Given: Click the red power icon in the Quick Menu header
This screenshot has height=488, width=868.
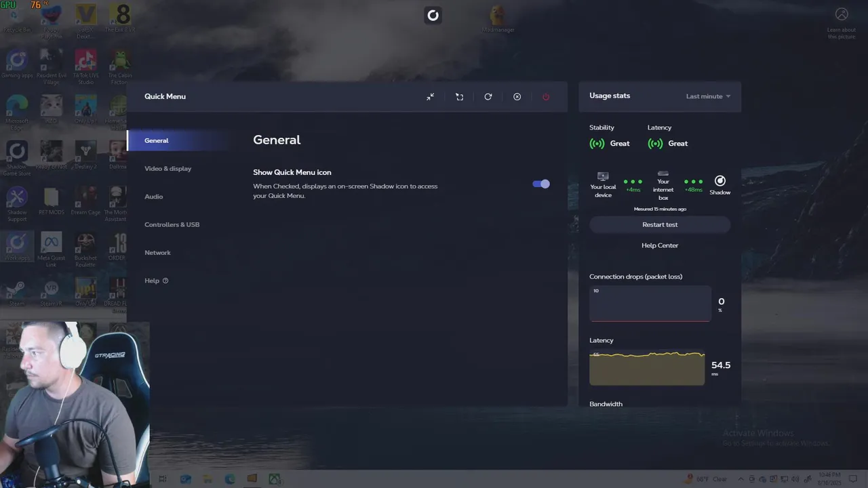Looking at the screenshot, I should click(x=546, y=97).
